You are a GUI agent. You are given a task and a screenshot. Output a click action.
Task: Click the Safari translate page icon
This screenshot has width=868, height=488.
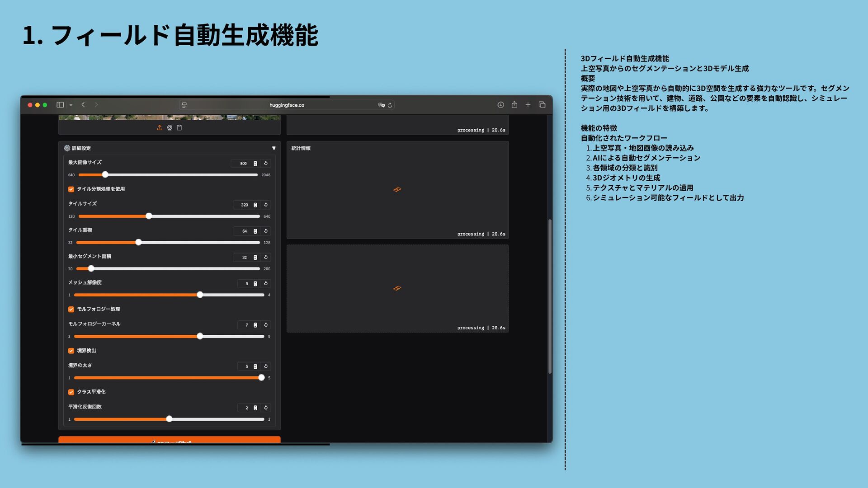382,105
